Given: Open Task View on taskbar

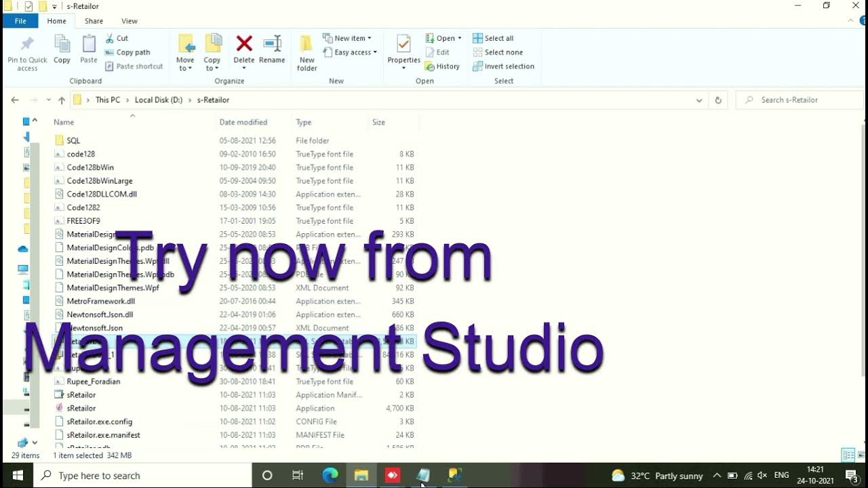Looking at the screenshot, I should click(298, 475).
